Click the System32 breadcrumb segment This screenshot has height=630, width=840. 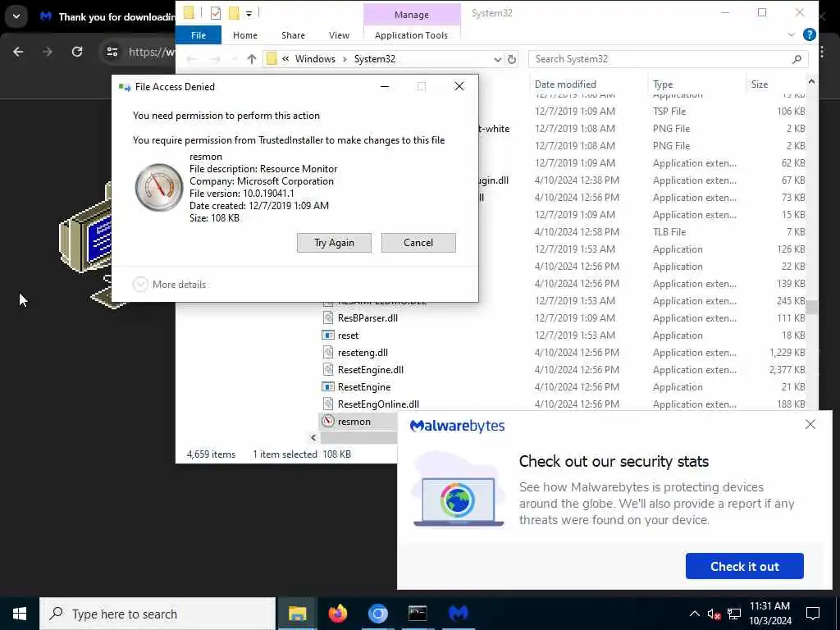(374, 59)
